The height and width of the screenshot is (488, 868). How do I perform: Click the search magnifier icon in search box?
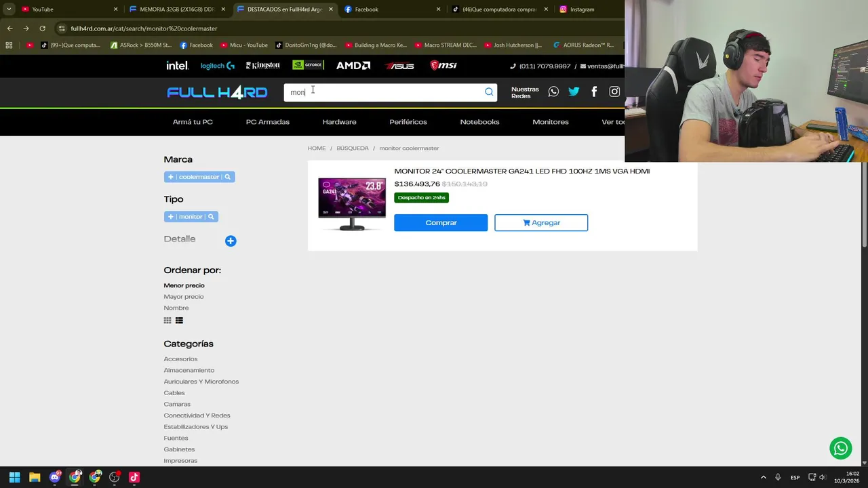point(489,92)
